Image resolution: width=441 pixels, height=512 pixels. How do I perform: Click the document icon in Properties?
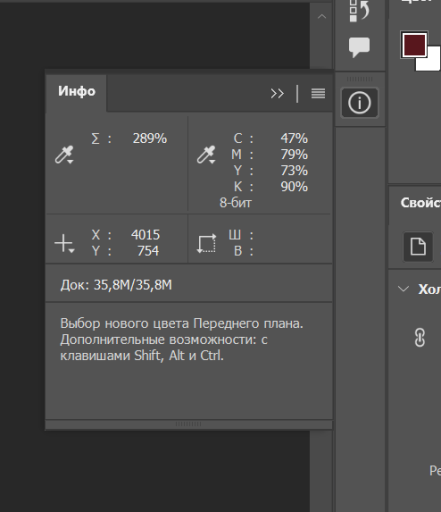click(418, 247)
